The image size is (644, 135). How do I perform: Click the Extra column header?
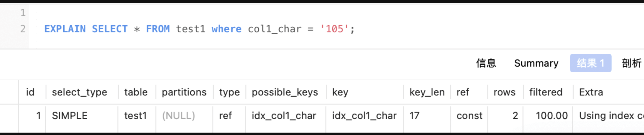pos(591,92)
